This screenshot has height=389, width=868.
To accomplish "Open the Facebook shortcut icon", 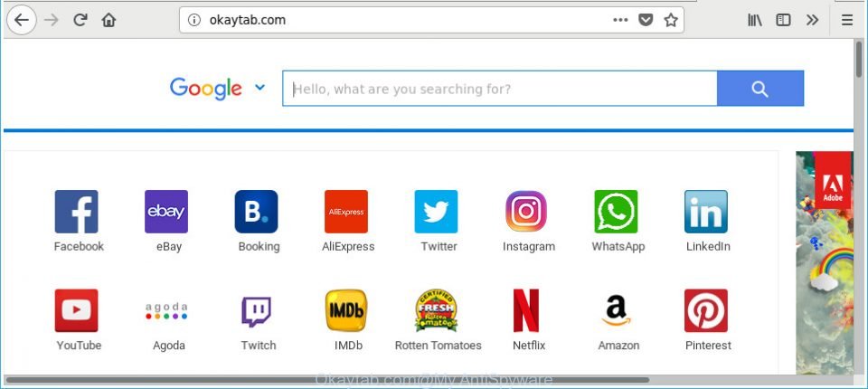I will click(76, 211).
